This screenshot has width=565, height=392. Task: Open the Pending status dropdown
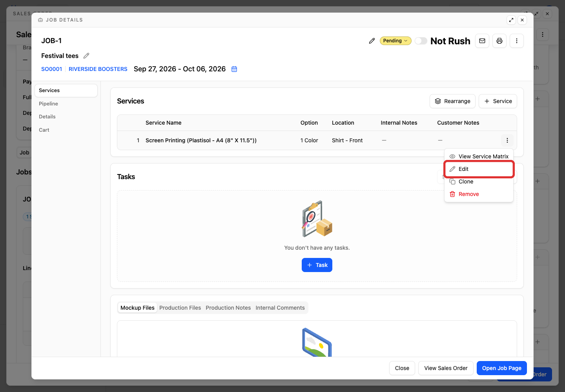(x=395, y=41)
